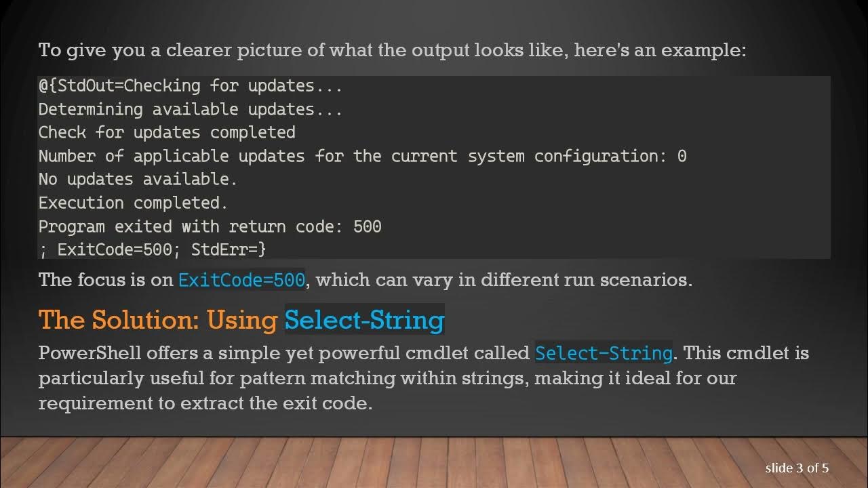Click the "Determining available updates..." line
The image size is (868, 488).
tap(190, 110)
